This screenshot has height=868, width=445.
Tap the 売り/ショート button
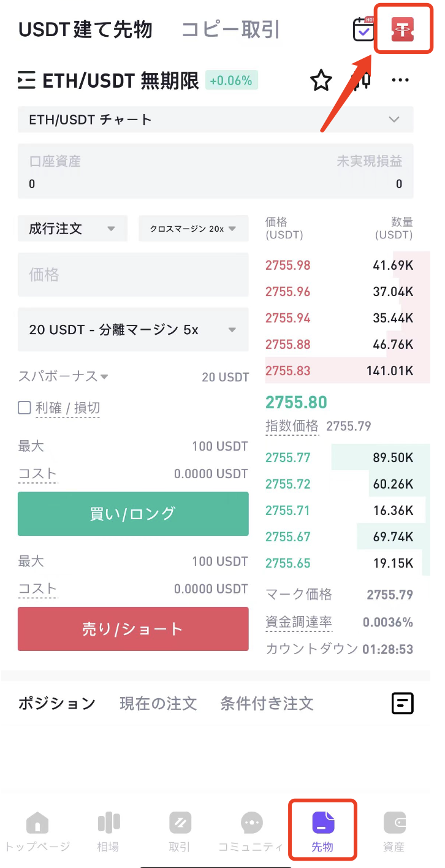[133, 629]
